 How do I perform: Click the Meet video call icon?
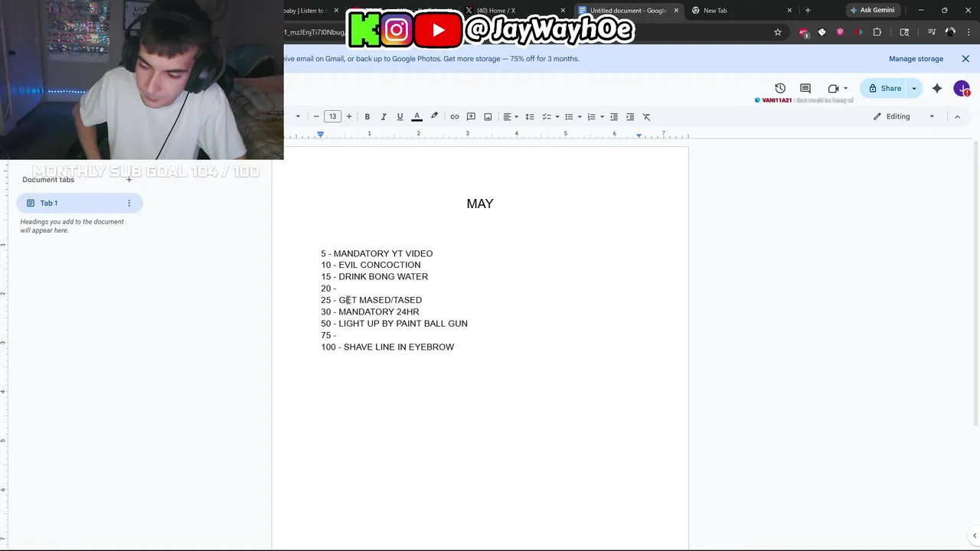834,88
